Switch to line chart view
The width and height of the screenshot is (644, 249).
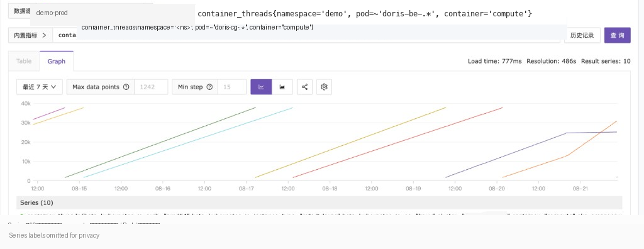[x=261, y=87]
